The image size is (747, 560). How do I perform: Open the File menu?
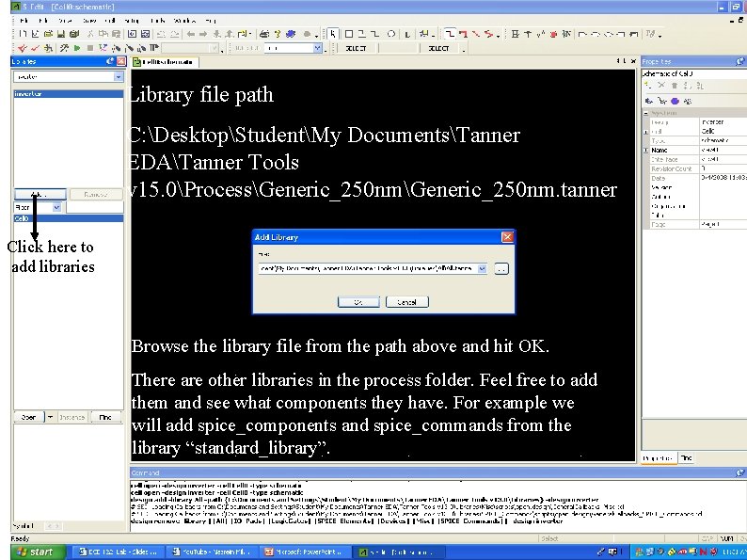click(24, 21)
